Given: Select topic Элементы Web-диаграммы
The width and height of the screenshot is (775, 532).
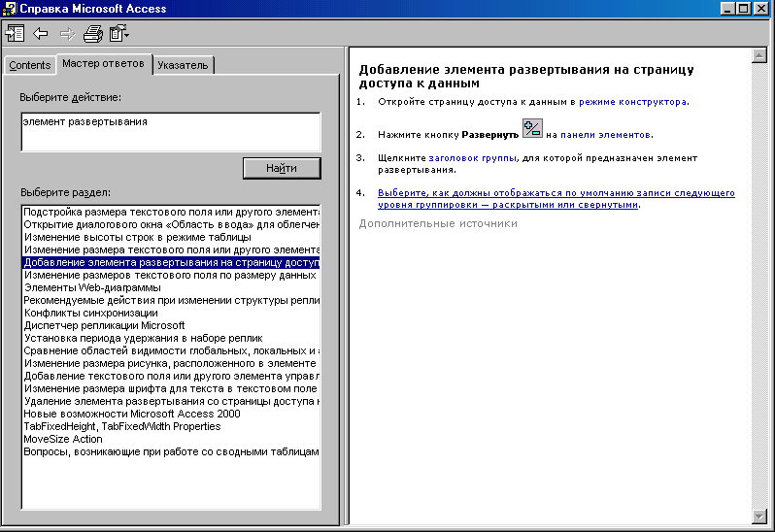Looking at the screenshot, I should [171, 287].
